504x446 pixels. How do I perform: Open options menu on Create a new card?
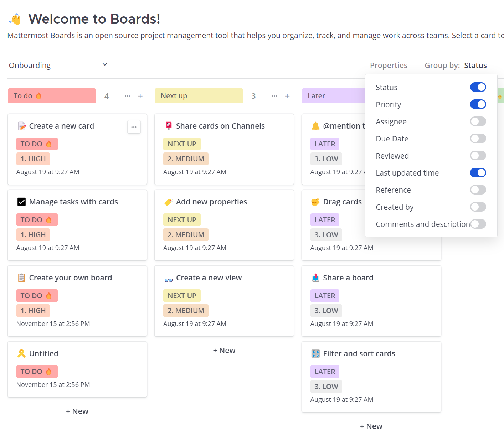pos(134,127)
